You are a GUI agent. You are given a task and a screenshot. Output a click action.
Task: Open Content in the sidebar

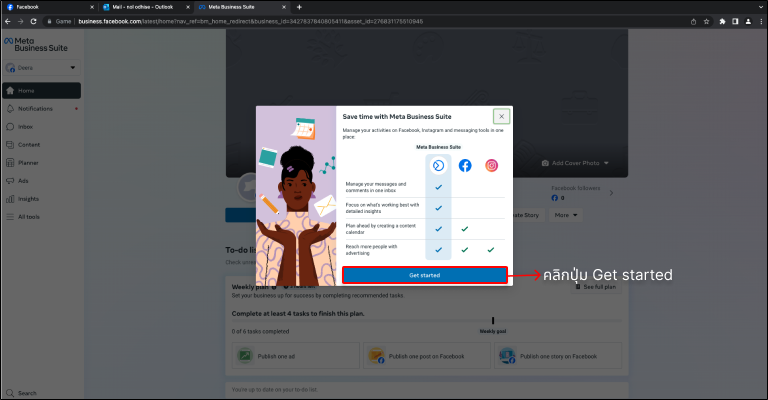click(x=42, y=145)
